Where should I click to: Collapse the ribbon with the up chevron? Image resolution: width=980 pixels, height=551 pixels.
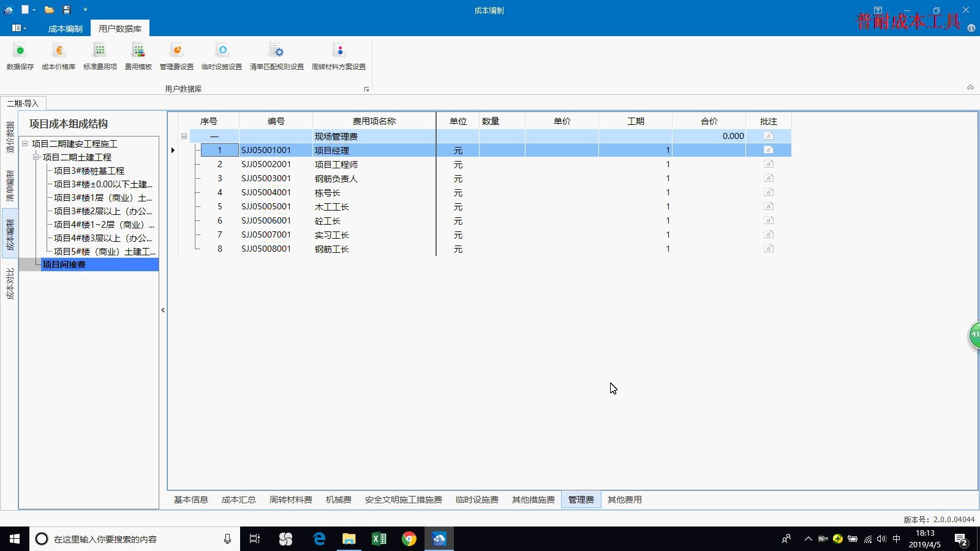click(970, 88)
